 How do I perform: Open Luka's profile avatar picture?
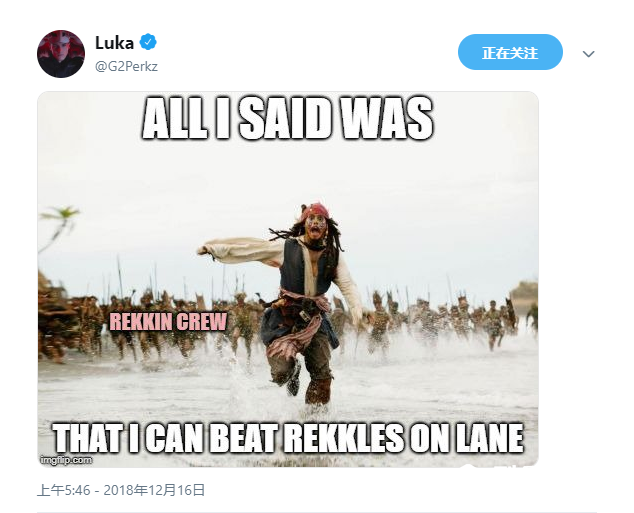(61, 54)
